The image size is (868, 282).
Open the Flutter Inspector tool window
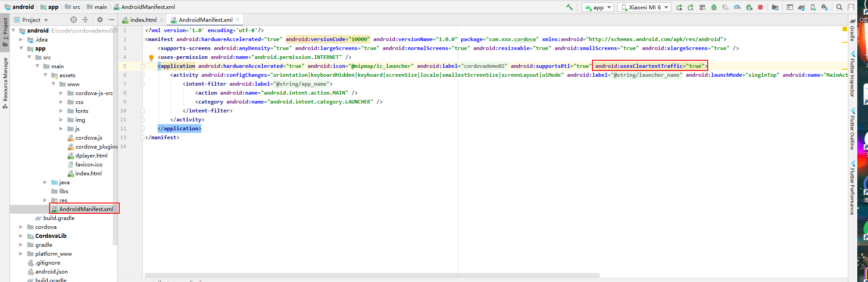(x=852, y=74)
